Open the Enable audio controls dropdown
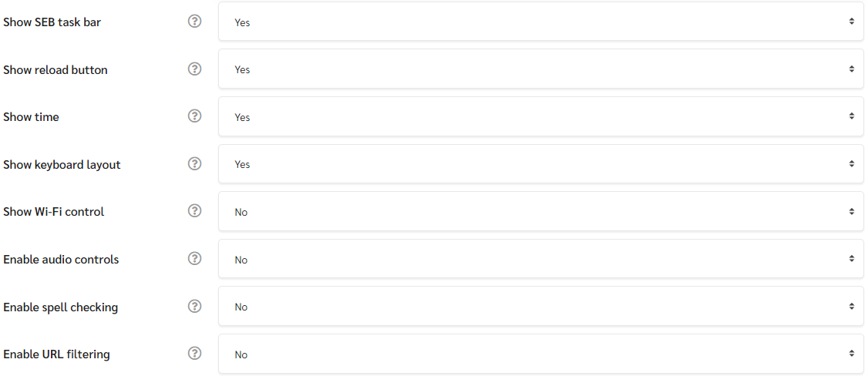The image size is (868, 376). click(x=541, y=260)
